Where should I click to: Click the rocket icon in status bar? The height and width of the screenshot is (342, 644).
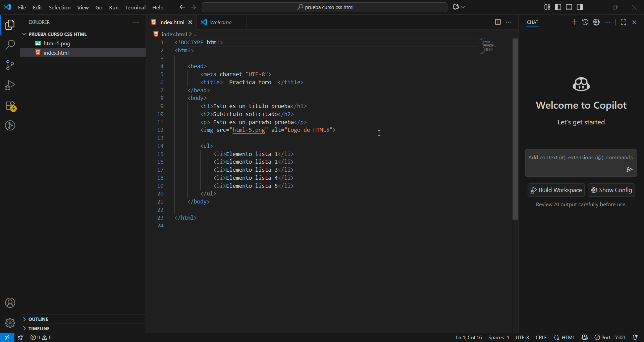pyautogui.click(x=21, y=337)
